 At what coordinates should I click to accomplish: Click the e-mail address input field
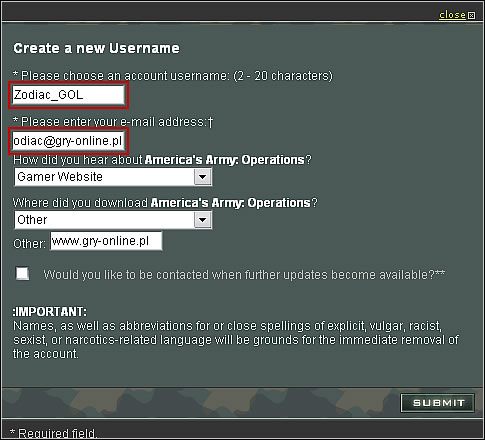coord(68,141)
